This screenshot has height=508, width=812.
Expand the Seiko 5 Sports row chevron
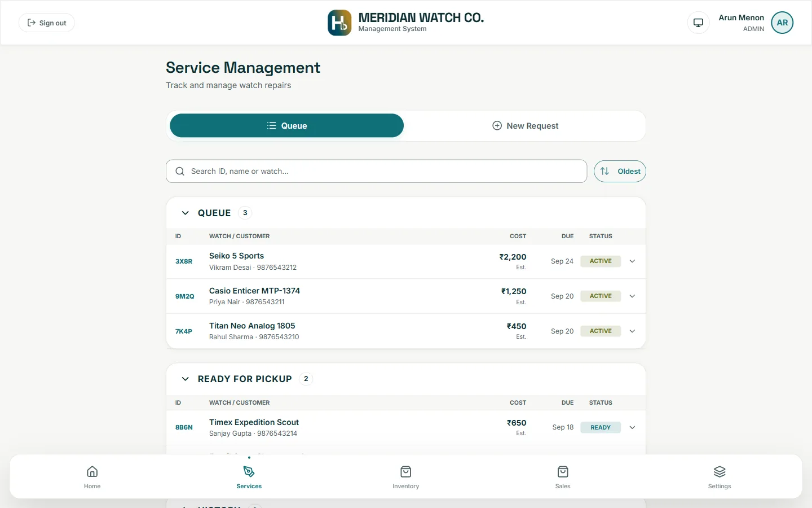[x=632, y=261]
